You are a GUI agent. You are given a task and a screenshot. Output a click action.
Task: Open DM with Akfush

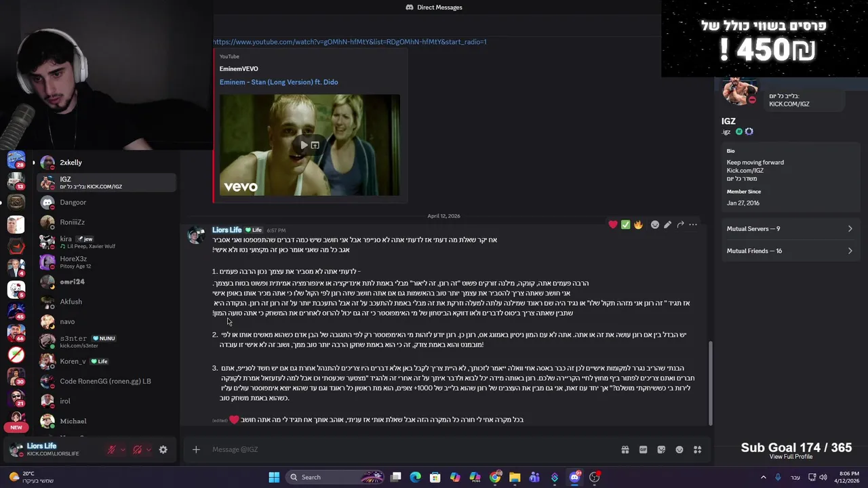[x=106, y=302]
